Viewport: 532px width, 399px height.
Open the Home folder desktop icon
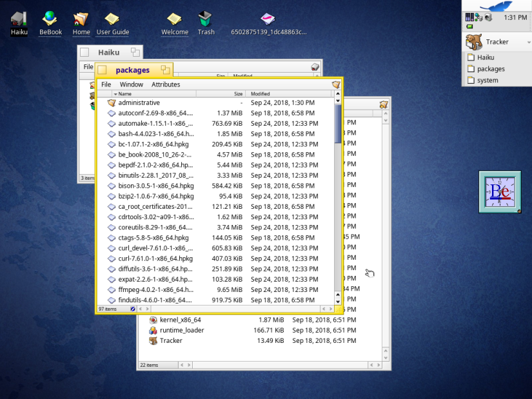(81, 19)
